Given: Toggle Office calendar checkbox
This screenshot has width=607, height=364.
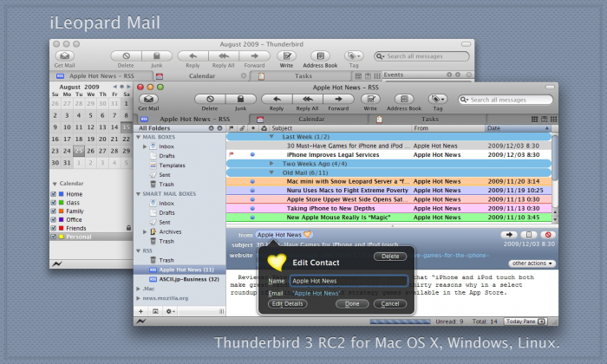Looking at the screenshot, I should (54, 219).
